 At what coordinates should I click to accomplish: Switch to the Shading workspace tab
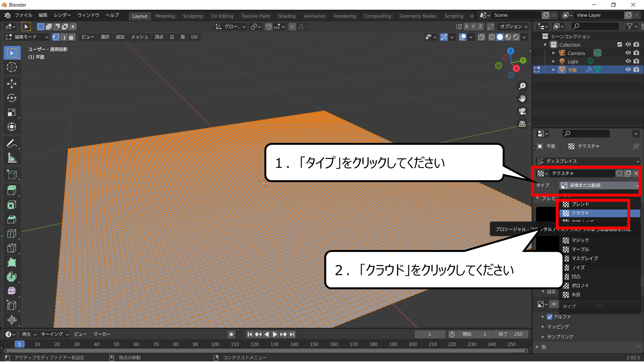(287, 16)
